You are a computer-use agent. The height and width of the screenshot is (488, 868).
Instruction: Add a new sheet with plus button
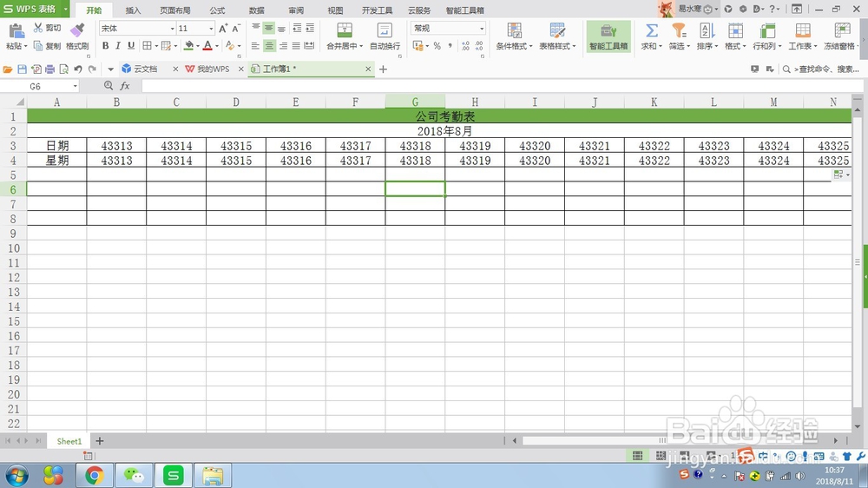pos(100,441)
